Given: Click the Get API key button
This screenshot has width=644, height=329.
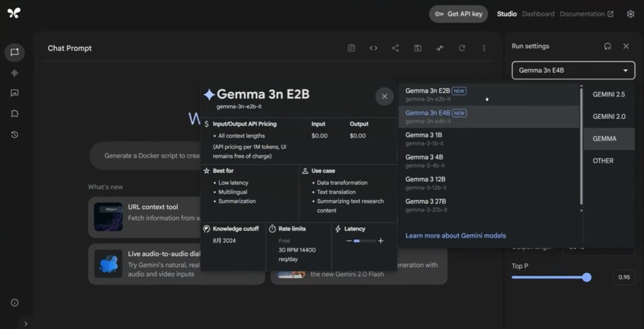Looking at the screenshot, I should tap(458, 14).
